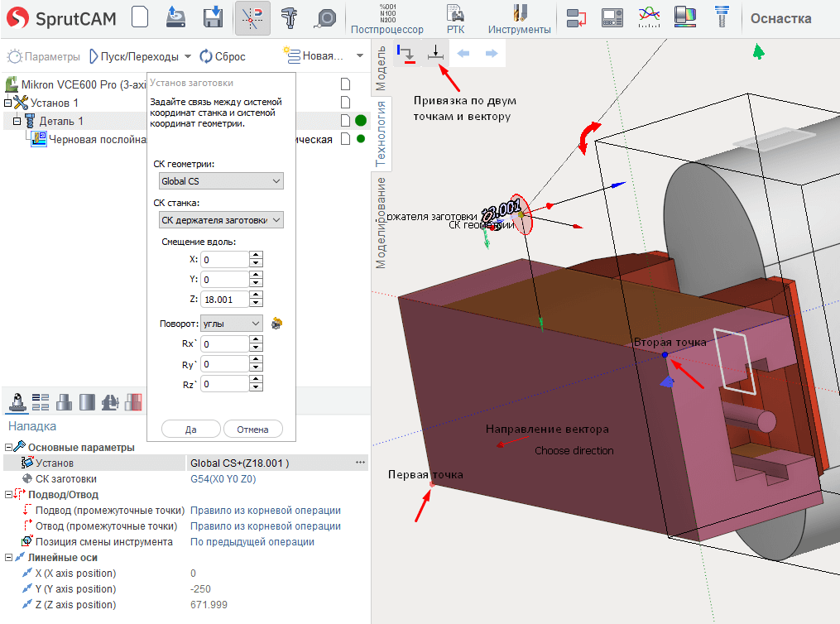
Task: Open the machine setup icon tab above Наладка
Action: [17, 402]
